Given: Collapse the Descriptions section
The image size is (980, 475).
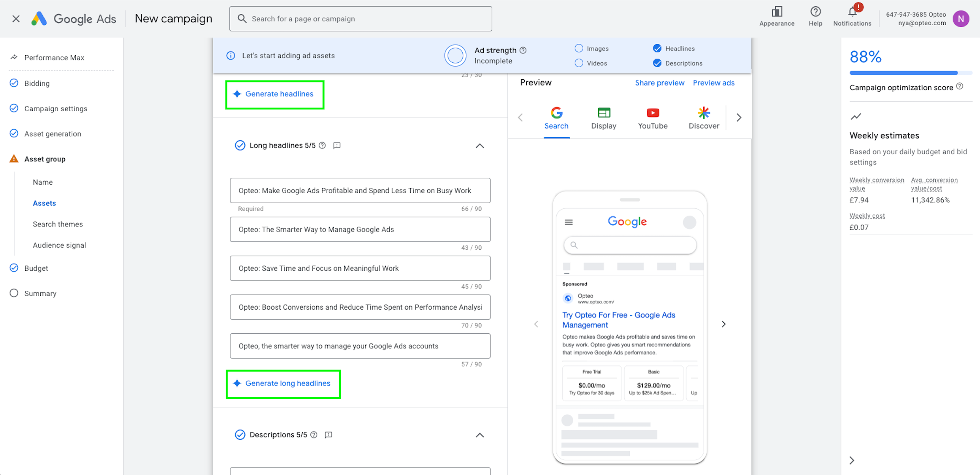Looking at the screenshot, I should click(x=479, y=435).
